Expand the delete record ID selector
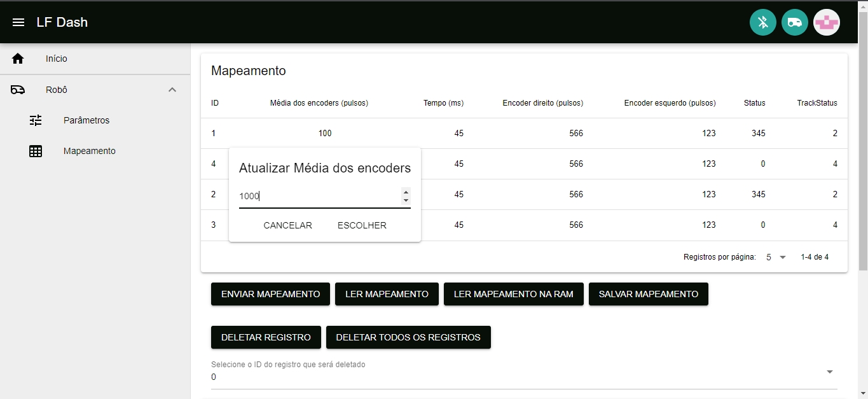Viewport: 868px width, 399px height. click(829, 372)
